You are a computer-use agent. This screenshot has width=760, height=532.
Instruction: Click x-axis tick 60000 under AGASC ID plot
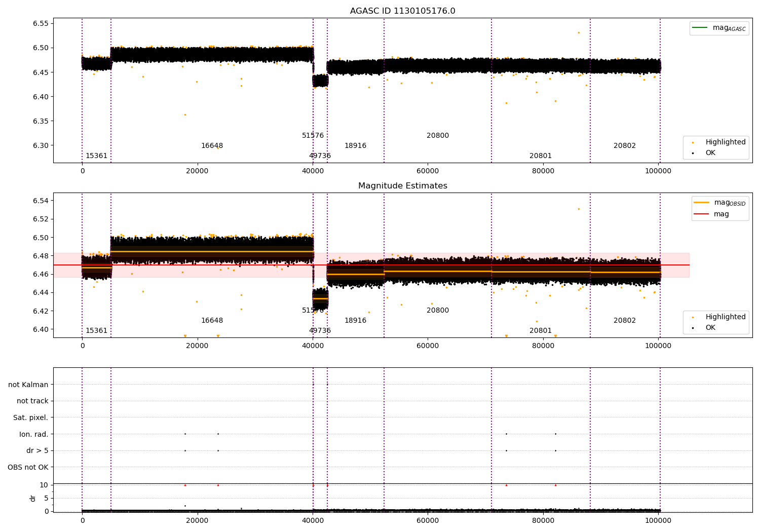tap(428, 171)
